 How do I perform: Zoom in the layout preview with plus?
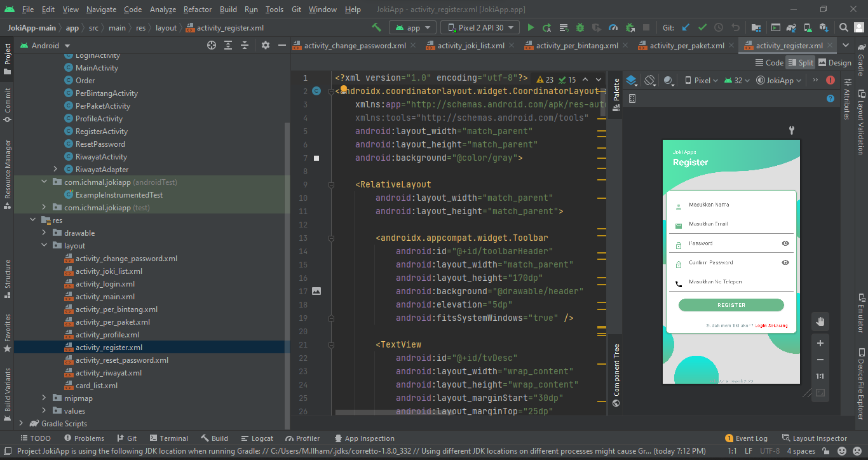tap(820, 343)
